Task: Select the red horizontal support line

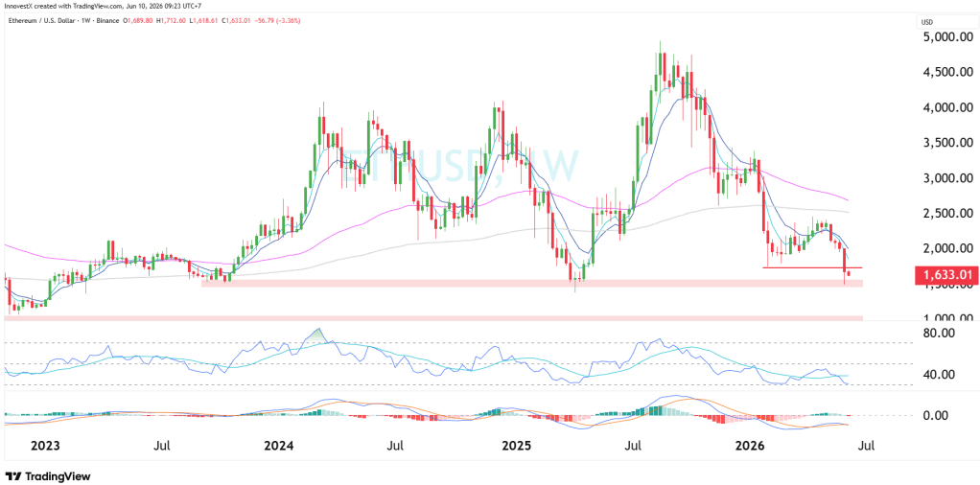Action: (804, 267)
